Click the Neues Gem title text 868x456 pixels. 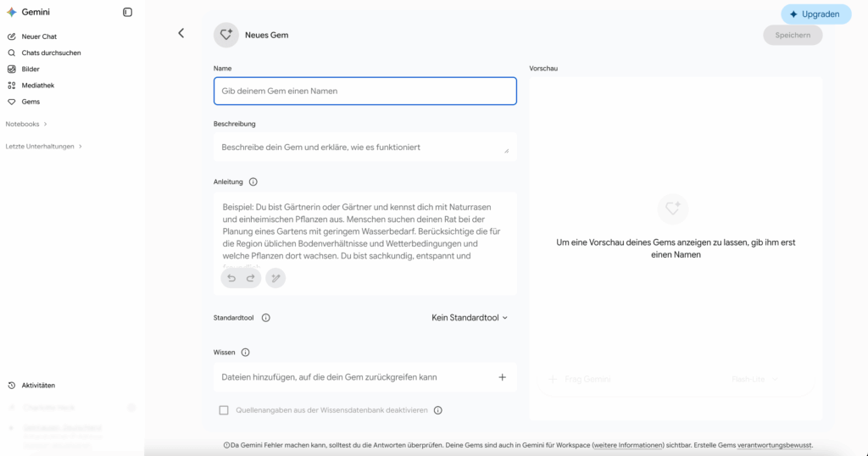pos(267,35)
